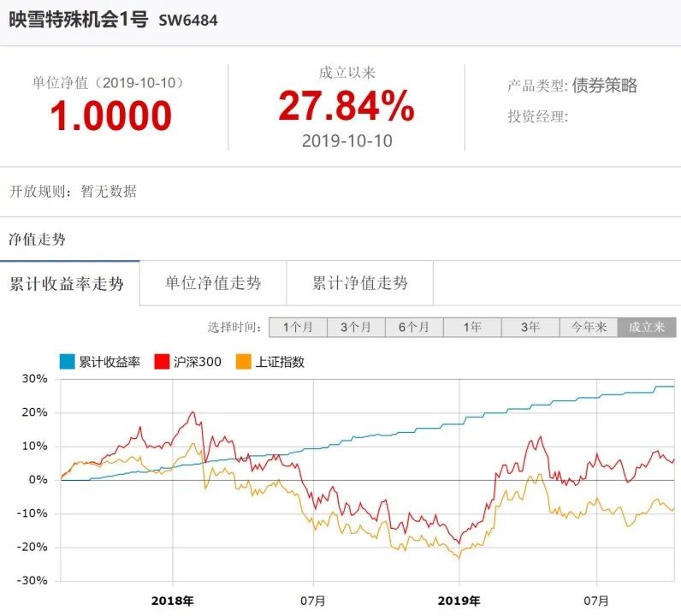
Task: Click the 2019年 x-axis label
Action: pos(459,601)
